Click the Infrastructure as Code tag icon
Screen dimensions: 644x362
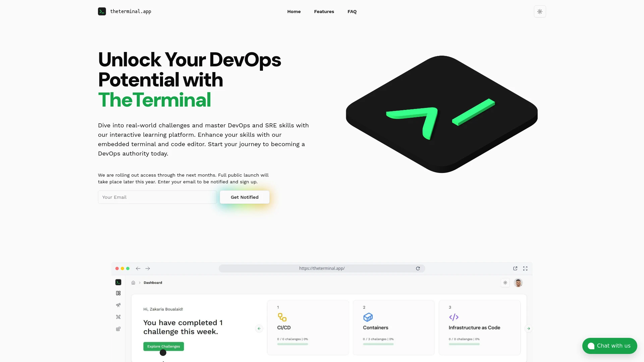(454, 317)
